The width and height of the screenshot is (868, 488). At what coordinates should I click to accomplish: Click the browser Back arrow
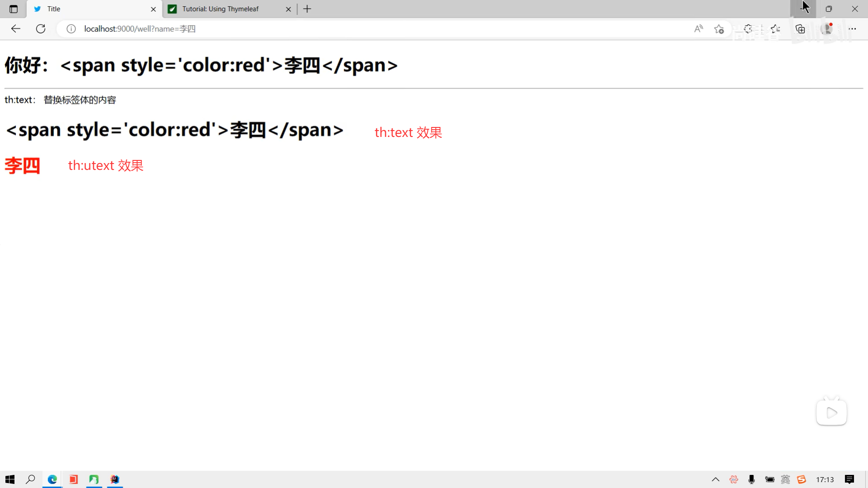coord(16,29)
